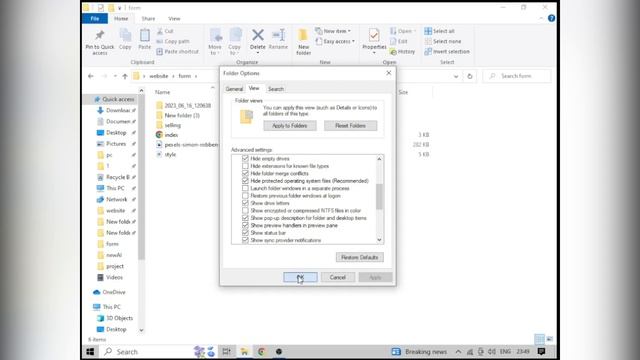Switch to General tab in Folder Options

pos(234,89)
